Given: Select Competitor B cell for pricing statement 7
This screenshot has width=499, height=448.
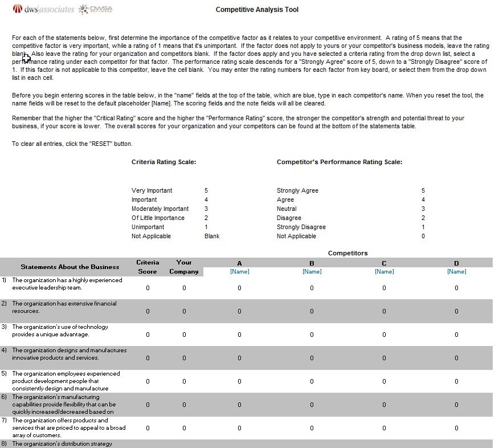Looking at the screenshot, I should (x=312, y=428).
